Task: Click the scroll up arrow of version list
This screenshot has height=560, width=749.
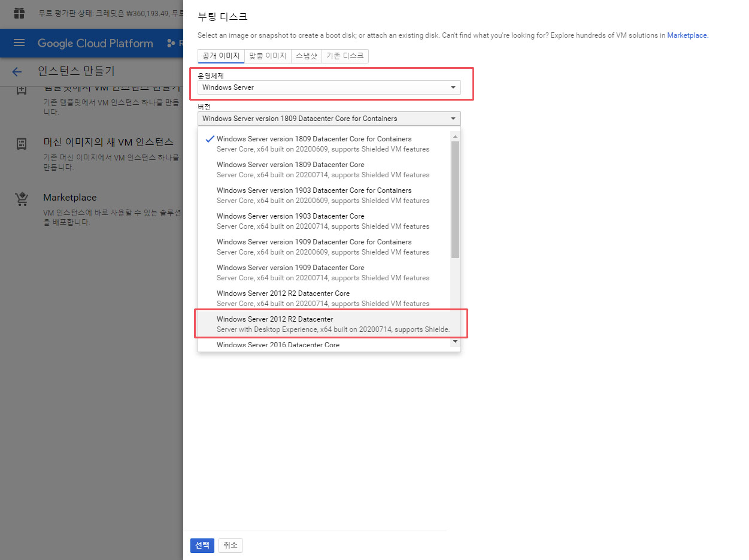Action: click(x=455, y=137)
